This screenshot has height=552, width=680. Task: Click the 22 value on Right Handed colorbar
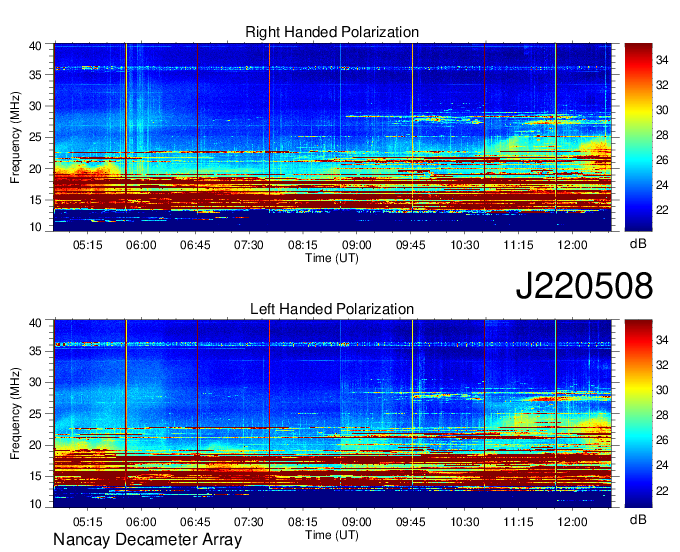662,210
